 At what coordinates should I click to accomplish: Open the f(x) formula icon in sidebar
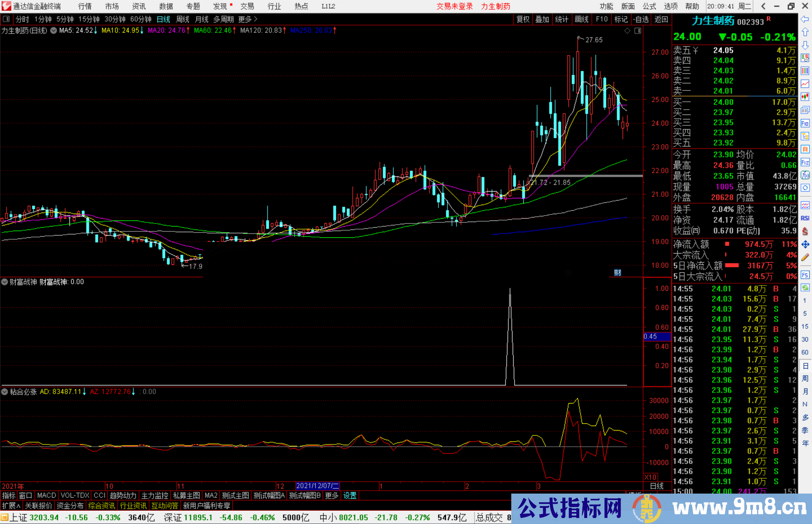point(805,175)
